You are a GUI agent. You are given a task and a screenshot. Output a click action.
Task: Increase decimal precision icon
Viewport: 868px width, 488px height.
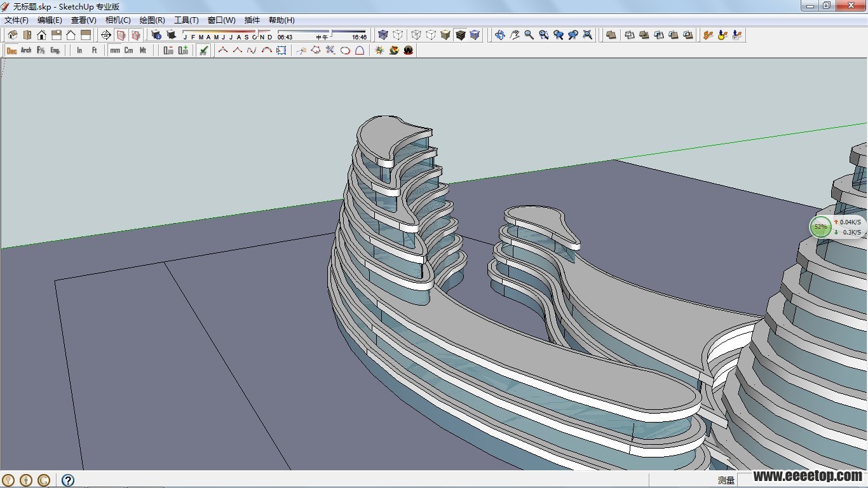pos(183,50)
